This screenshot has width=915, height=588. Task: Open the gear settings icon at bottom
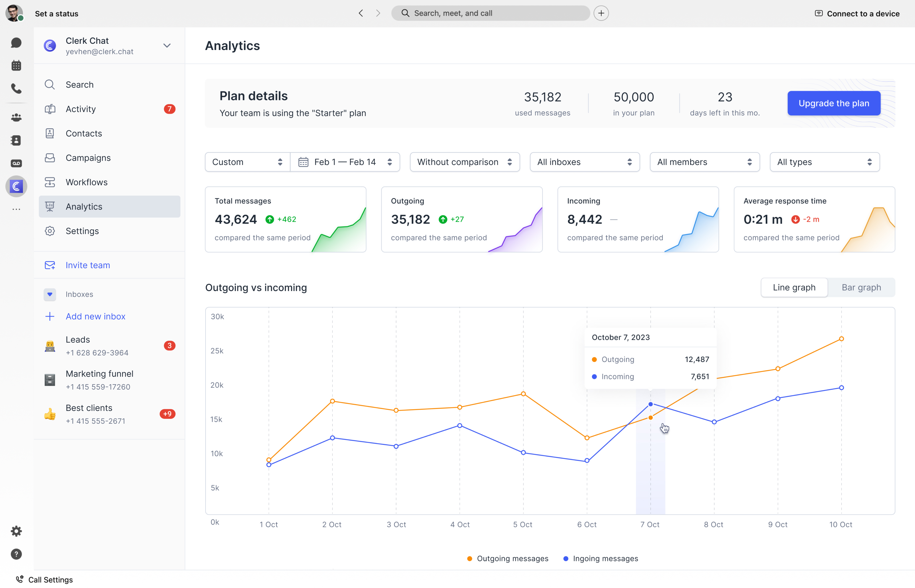coord(16,531)
